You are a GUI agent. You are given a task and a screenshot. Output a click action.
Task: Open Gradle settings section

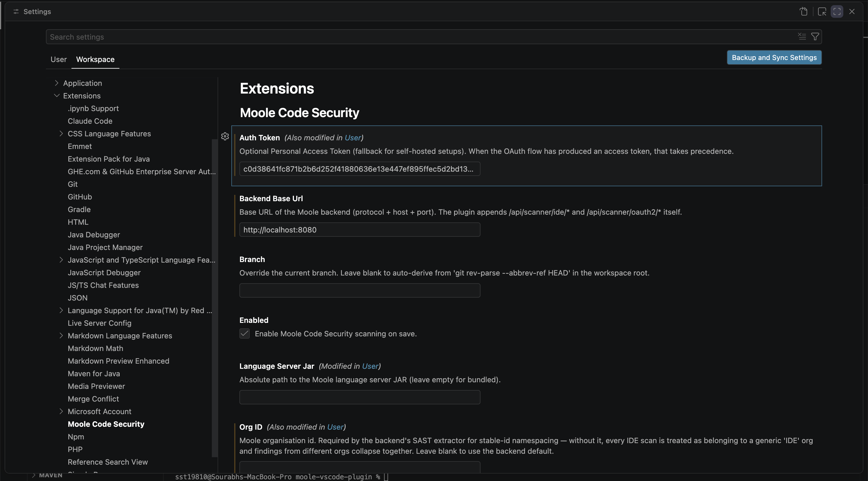[x=79, y=210]
